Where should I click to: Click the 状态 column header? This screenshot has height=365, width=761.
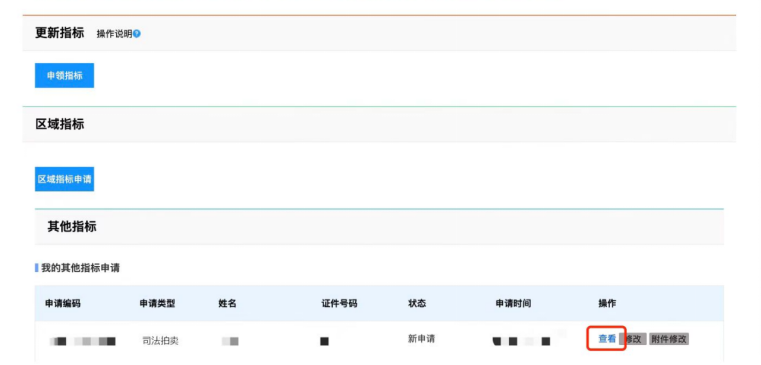[x=417, y=304]
